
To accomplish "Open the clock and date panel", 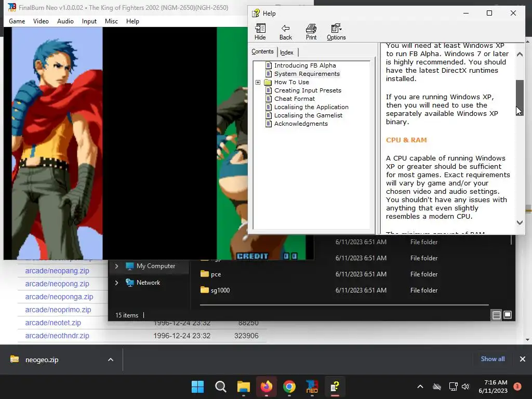I will coord(493,387).
